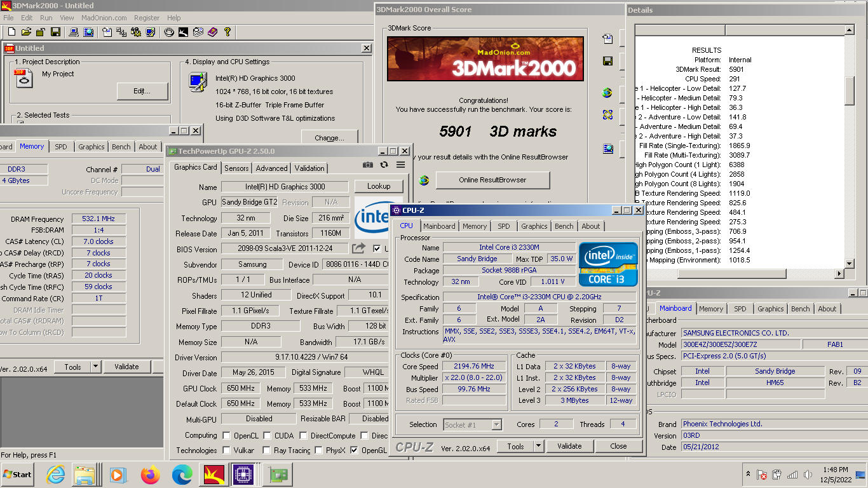868x488 pixels.
Task: Click the purple book icon in 3DMark2000 toolbar
Action: 212,32
